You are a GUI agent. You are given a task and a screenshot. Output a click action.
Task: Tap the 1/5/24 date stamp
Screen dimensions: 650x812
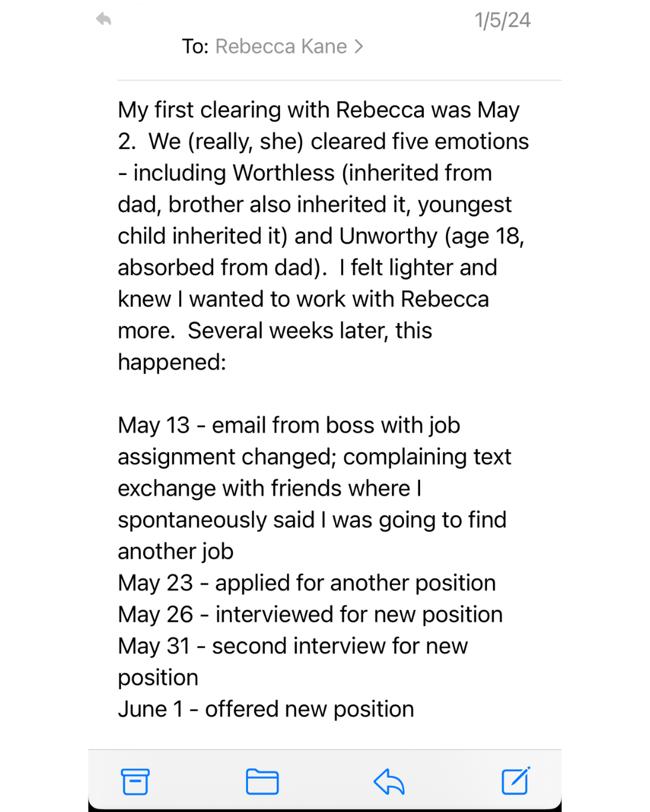click(503, 20)
